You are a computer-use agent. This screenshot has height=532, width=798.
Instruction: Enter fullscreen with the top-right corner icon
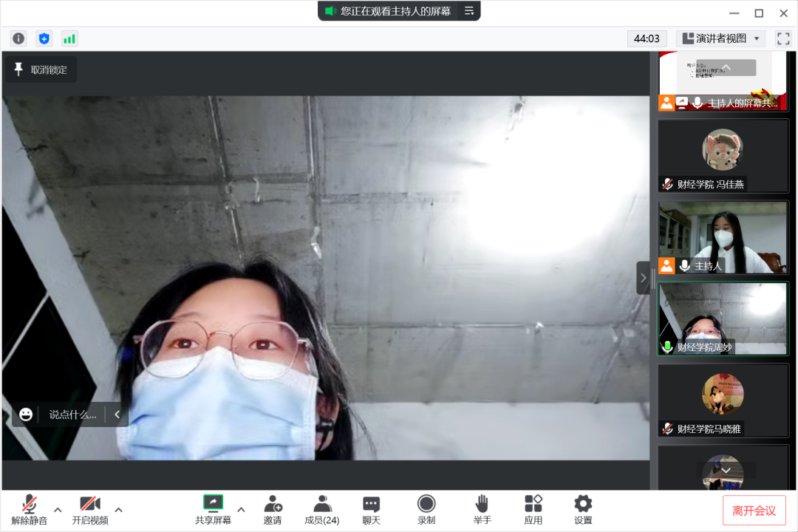pos(784,38)
